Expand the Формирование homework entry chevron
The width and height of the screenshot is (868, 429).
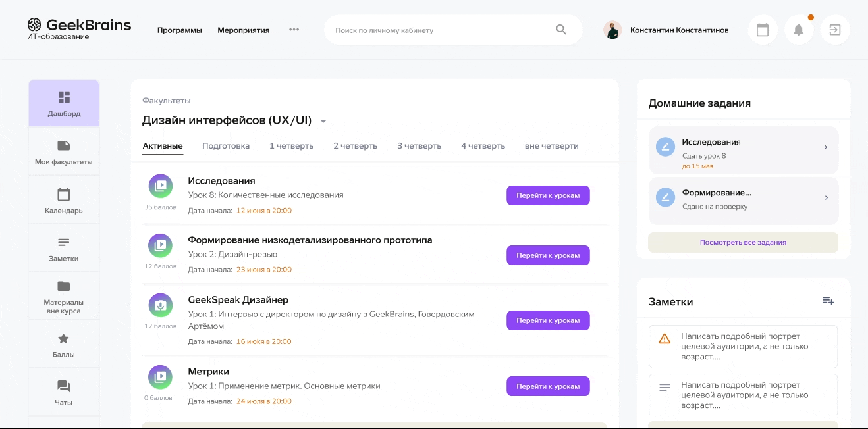825,198
